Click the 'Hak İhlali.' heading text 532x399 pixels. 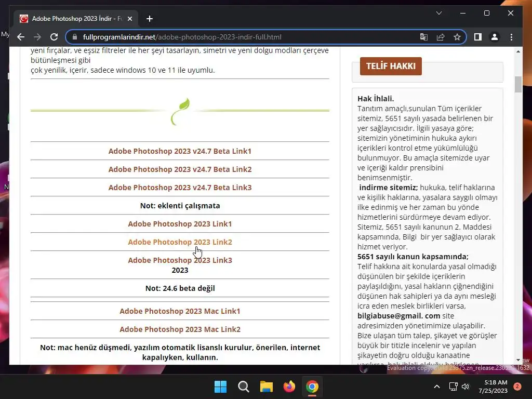(x=376, y=99)
